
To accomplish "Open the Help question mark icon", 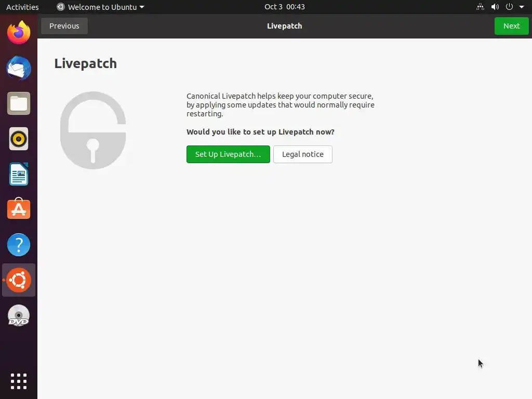I will (x=19, y=245).
